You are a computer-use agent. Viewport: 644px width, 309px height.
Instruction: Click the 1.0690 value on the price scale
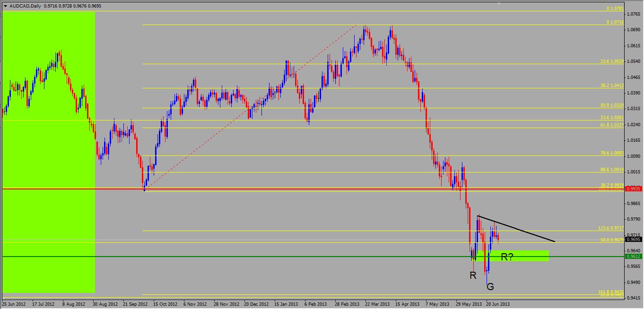[634, 30]
